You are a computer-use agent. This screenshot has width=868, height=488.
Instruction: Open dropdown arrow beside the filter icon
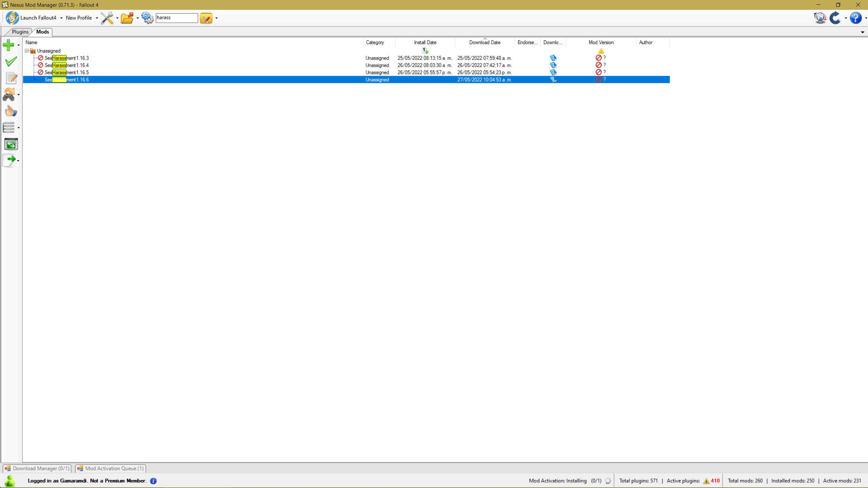(217, 18)
